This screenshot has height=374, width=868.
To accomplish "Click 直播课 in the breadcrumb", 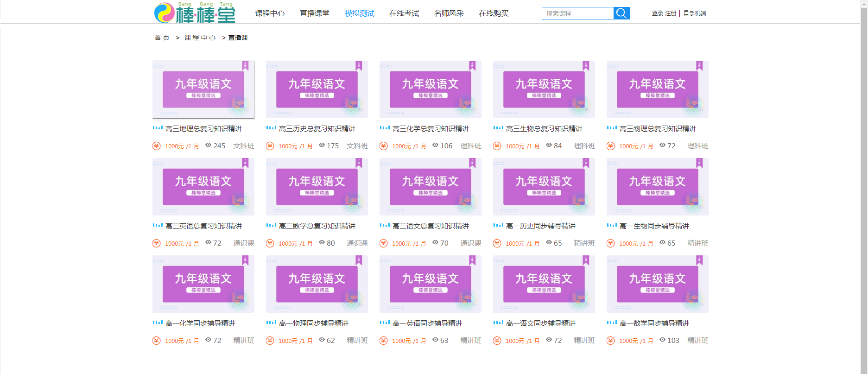I will 238,38.
